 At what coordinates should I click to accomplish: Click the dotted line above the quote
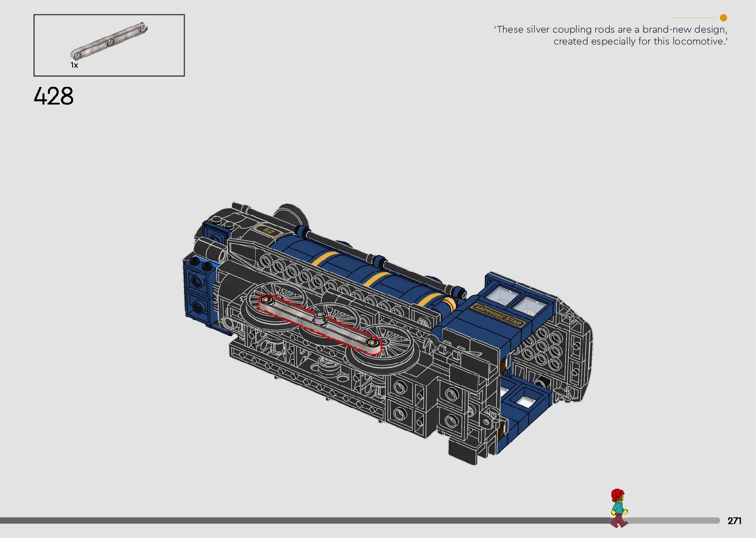(693, 18)
